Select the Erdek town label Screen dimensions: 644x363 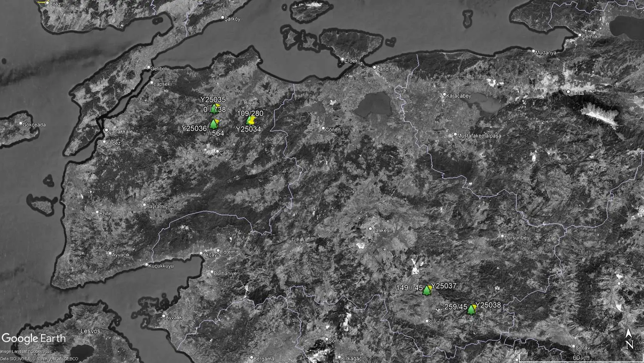[x=351, y=61]
